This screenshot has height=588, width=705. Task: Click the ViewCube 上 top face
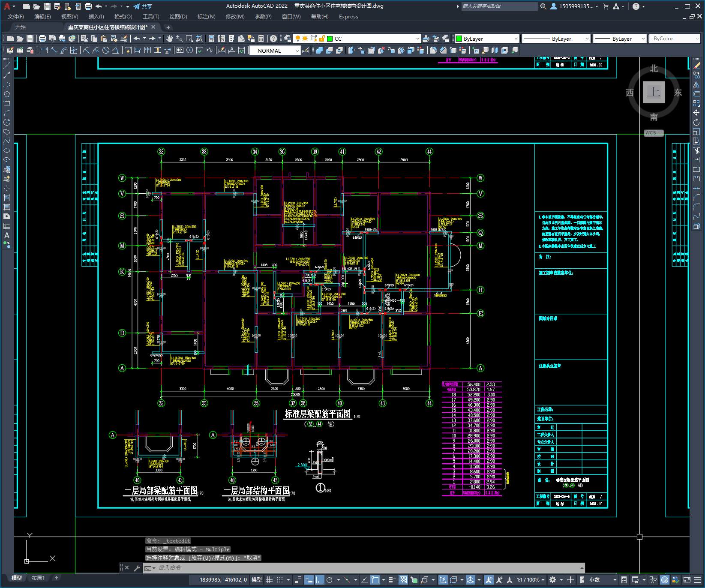(x=654, y=92)
